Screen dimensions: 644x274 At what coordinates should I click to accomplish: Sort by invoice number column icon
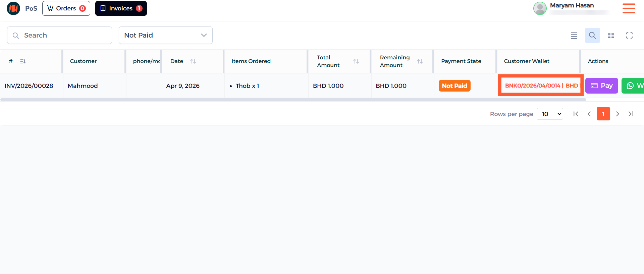[23, 61]
